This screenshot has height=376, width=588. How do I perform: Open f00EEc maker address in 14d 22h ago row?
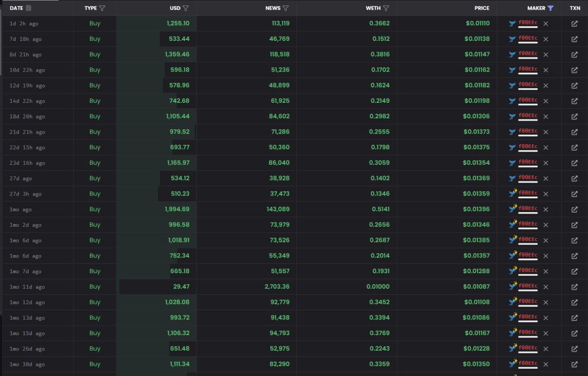(528, 100)
